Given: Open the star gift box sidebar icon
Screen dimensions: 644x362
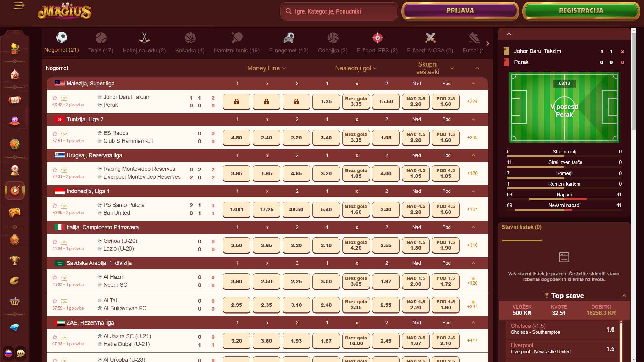Looking at the screenshot, I should pos(14,48).
